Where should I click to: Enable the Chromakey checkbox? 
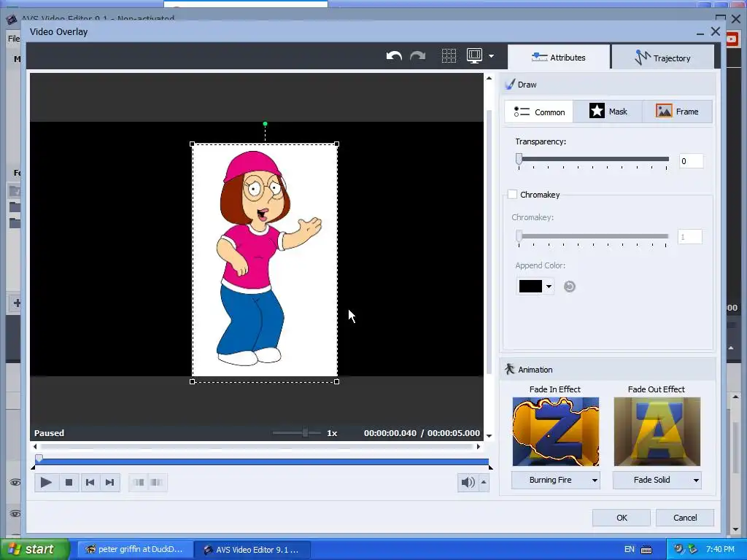point(512,194)
